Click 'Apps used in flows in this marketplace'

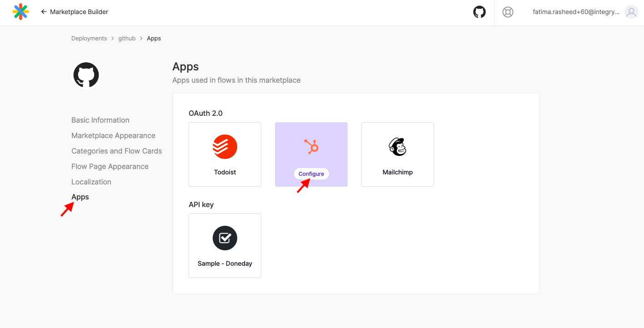(x=236, y=80)
